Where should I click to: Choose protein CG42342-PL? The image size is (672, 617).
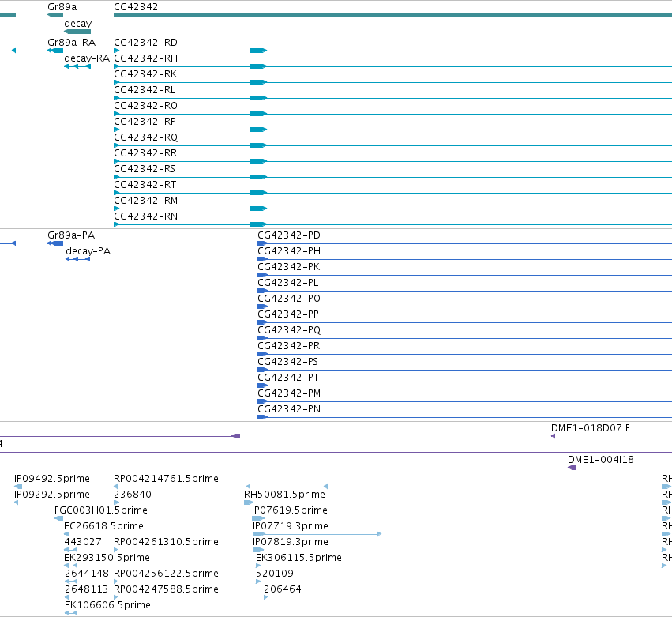pyautogui.click(x=288, y=283)
